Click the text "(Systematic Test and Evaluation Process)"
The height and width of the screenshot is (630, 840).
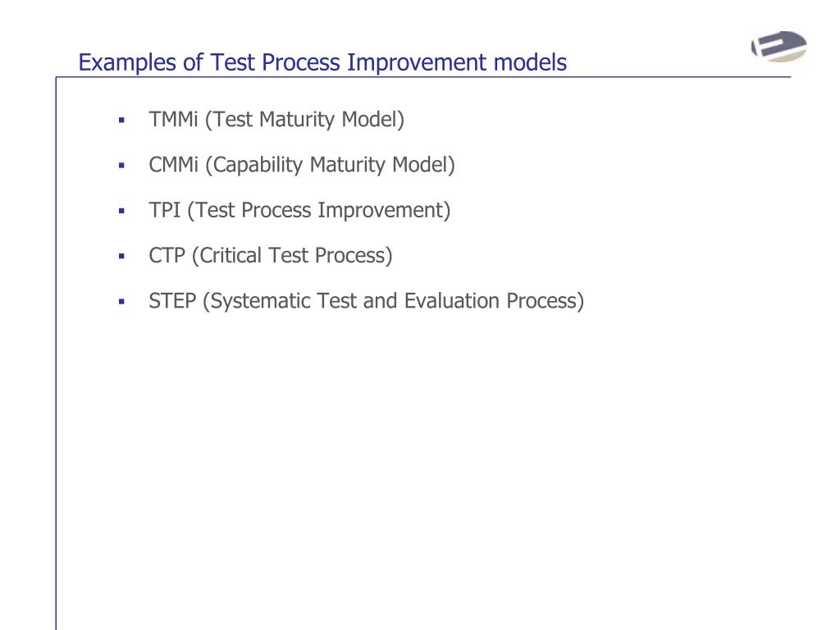coord(393,302)
